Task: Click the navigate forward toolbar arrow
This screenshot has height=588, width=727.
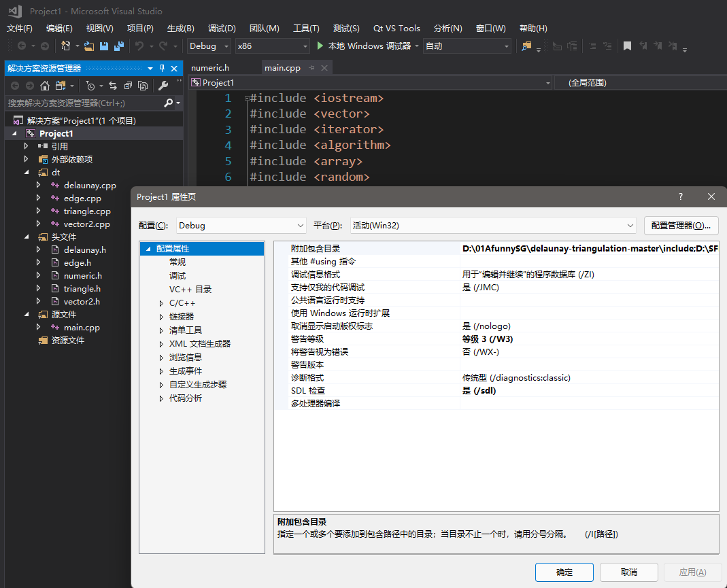Action: pos(44,46)
